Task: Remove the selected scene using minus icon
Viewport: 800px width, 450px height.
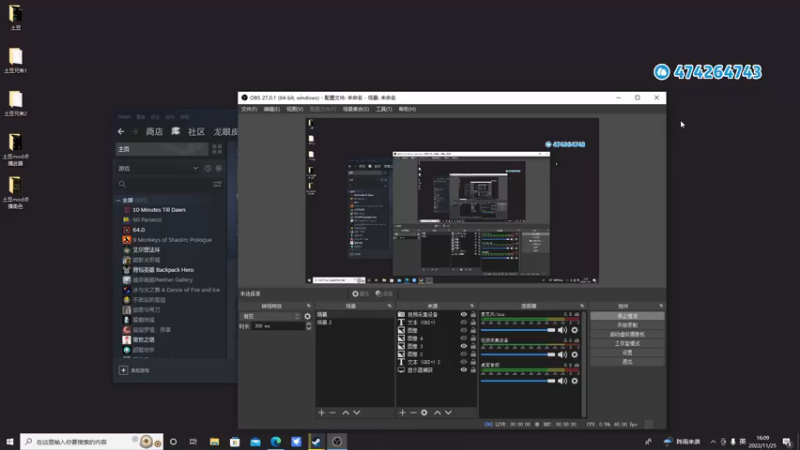Action: [x=333, y=412]
